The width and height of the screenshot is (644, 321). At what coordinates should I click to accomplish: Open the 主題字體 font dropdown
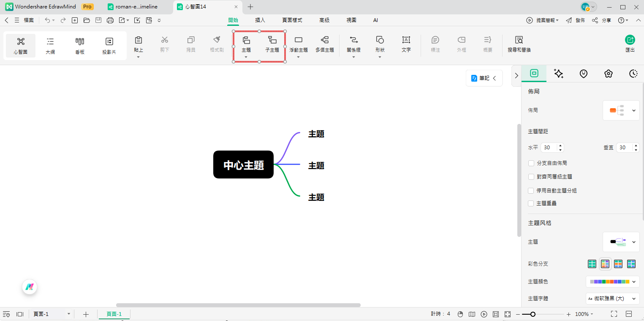point(612,298)
